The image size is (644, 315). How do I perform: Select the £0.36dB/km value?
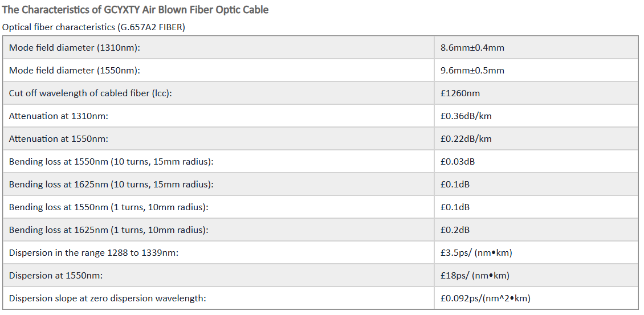(466, 116)
